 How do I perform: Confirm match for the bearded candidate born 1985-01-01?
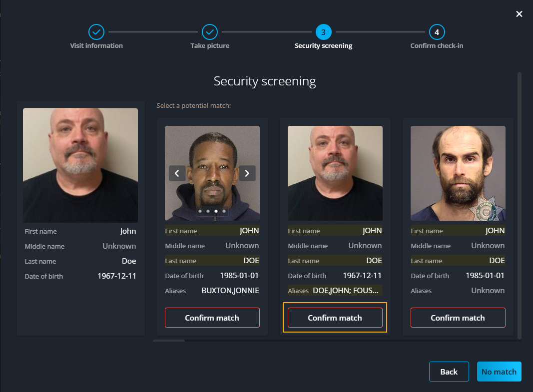pyautogui.click(x=458, y=317)
